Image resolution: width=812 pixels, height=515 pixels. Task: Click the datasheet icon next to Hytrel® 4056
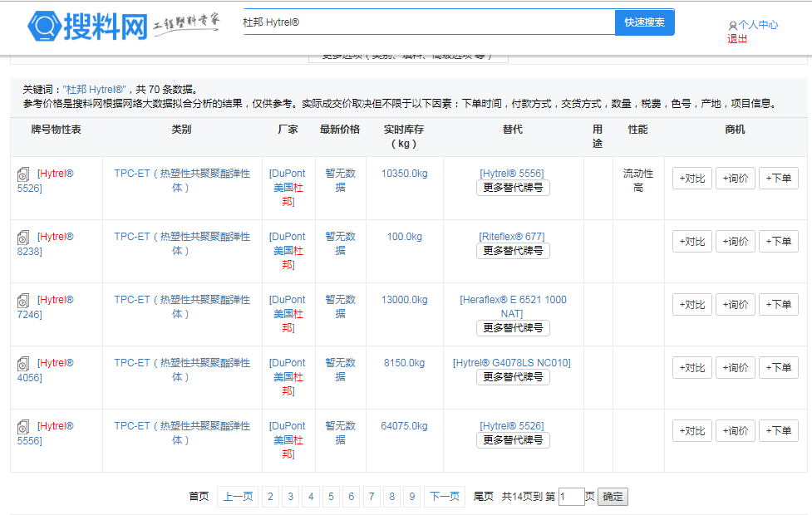[22, 363]
